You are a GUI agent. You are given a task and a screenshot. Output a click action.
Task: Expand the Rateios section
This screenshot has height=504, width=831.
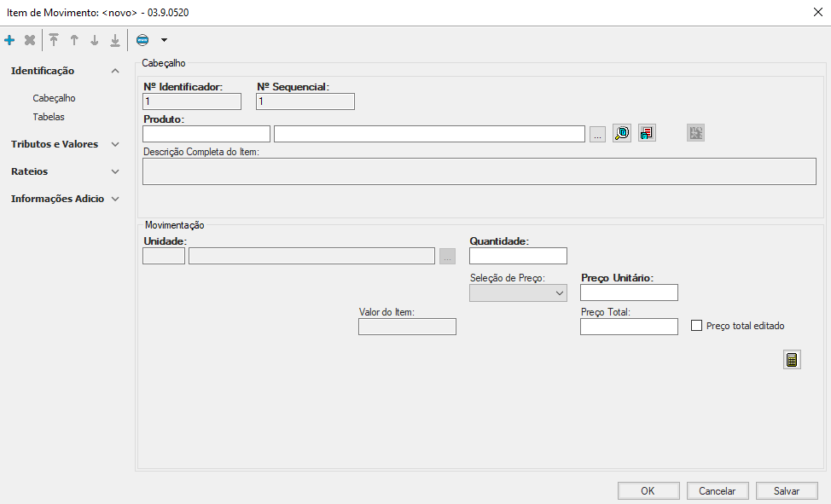pos(115,171)
